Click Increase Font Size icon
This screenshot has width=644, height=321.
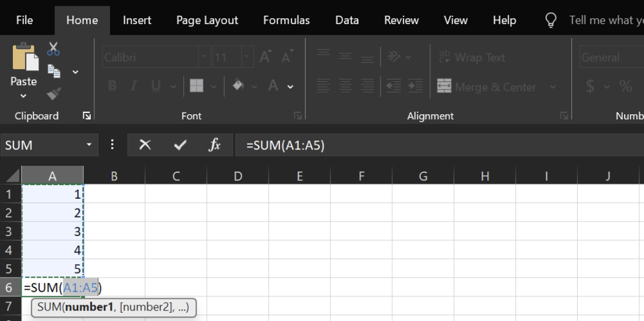[x=265, y=57]
